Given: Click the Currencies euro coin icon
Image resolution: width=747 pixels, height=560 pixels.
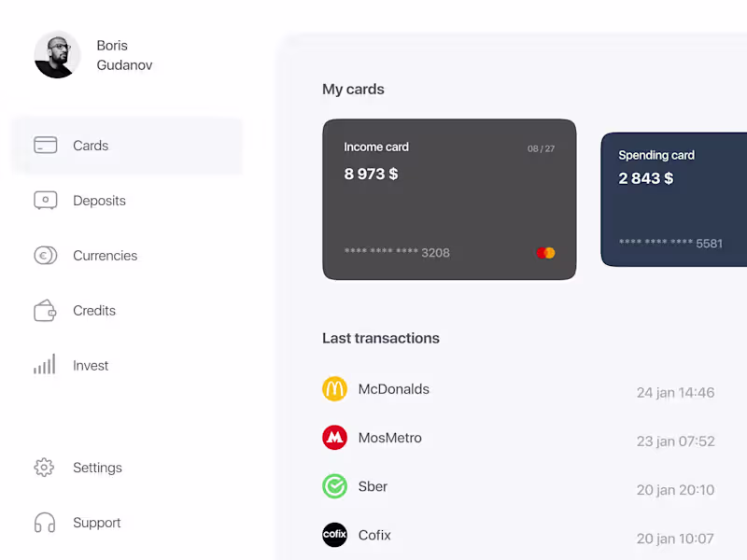Looking at the screenshot, I should click(x=45, y=256).
